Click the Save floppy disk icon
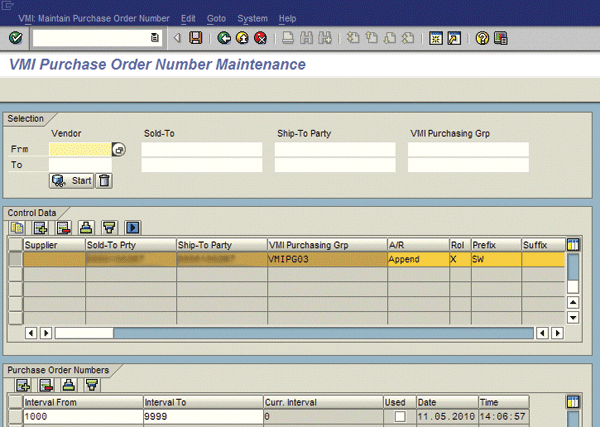The width and height of the screenshot is (600, 427). (196, 38)
